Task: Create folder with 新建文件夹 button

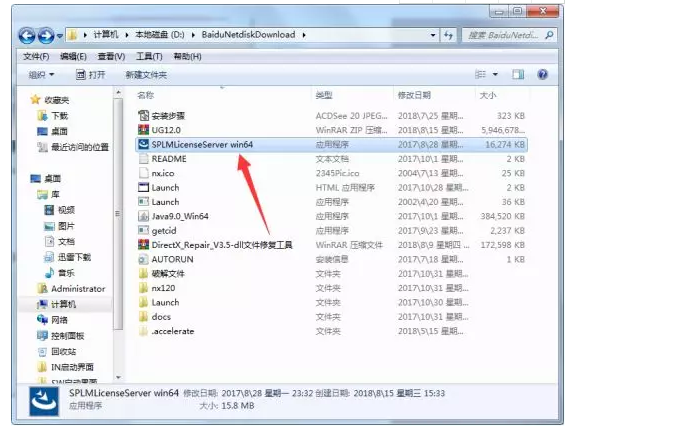Action: click(146, 75)
